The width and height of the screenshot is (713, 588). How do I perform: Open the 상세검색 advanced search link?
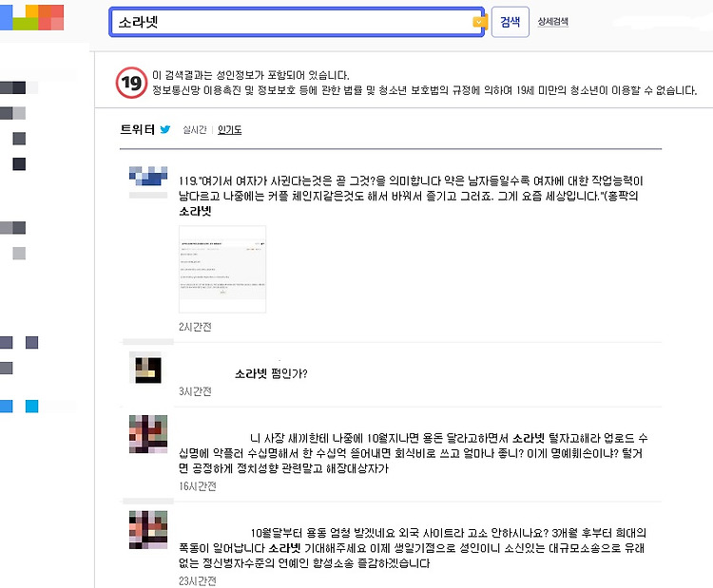click(552, 21)
